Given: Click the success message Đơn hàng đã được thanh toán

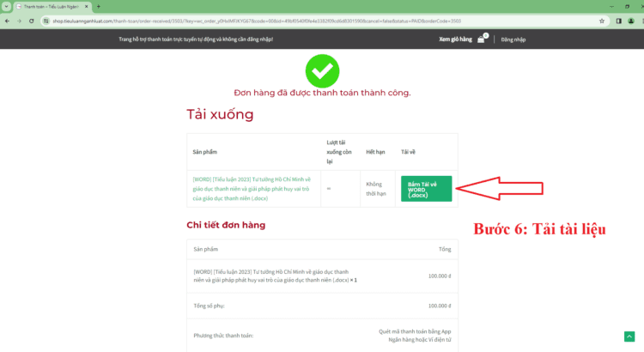Looking at the screenshot, I should click(322, 93).
